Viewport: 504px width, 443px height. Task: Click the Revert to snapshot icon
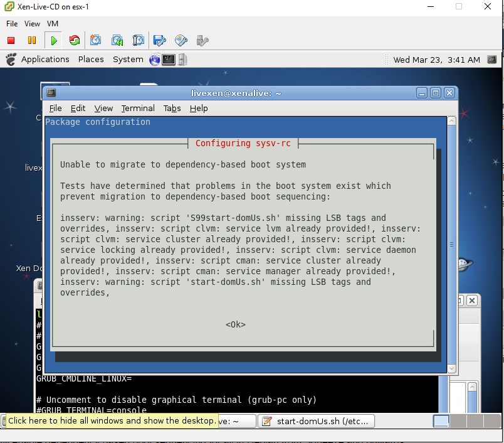pyautogui.click(x=117, y=41)
